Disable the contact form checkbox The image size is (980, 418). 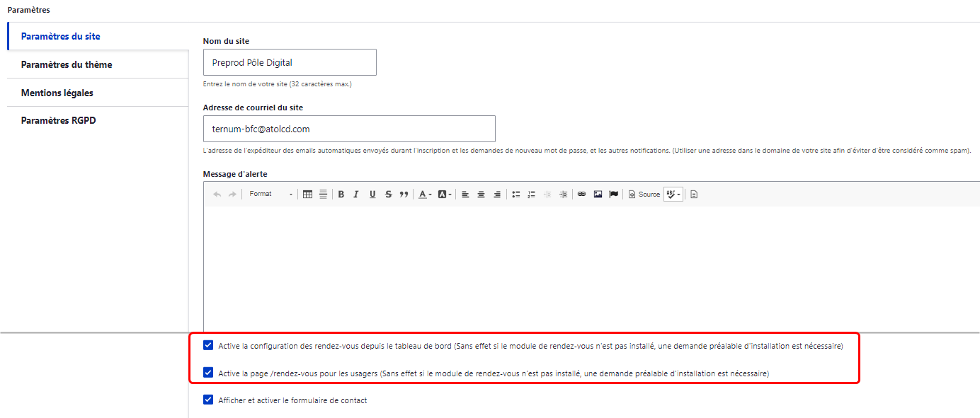(x=208, y=400)
